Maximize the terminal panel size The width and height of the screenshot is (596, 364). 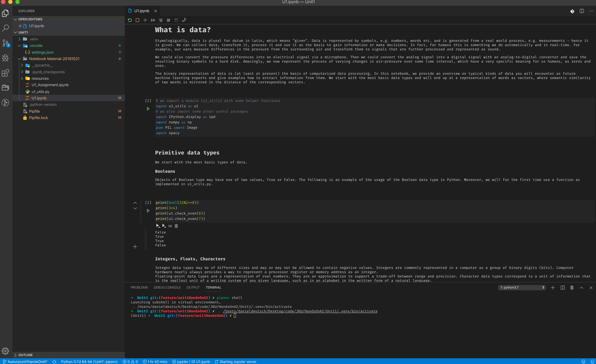point(582,288)
